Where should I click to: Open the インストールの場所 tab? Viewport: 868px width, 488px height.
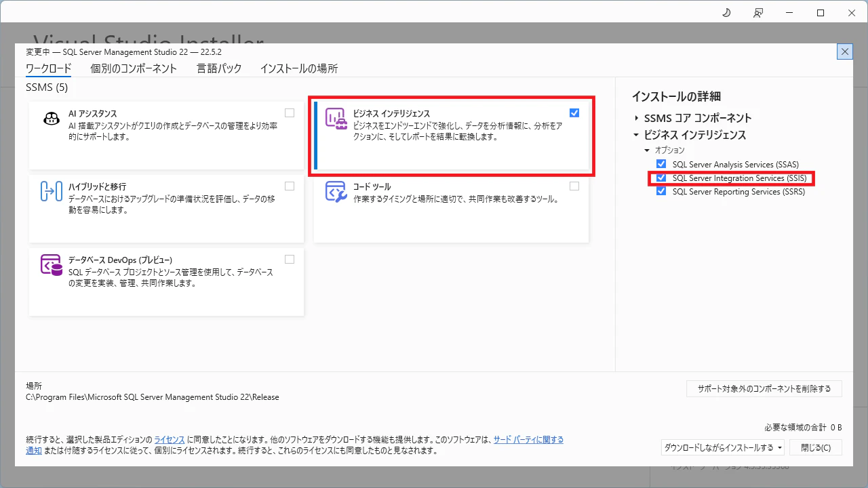click(299, 68)
